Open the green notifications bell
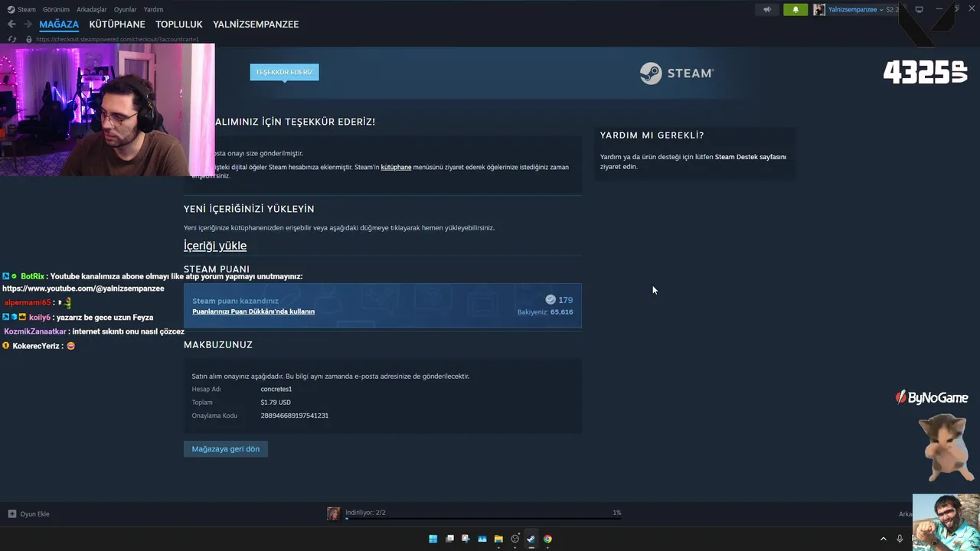Screen dimensions: 980x551 [795, 10]
